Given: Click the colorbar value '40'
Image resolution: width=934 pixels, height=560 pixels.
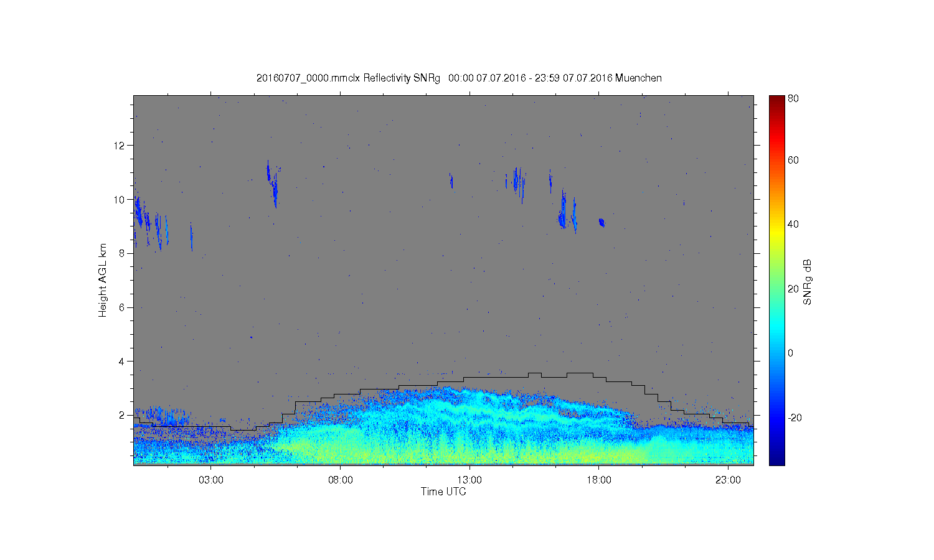Looking at the screenshot, I should (793, 224).
